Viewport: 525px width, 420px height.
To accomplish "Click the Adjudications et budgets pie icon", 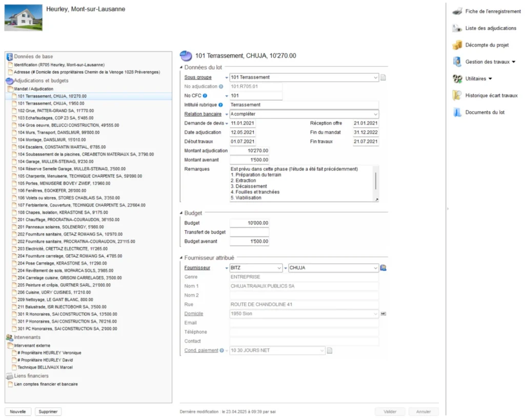I will click(x=9, y=81).
